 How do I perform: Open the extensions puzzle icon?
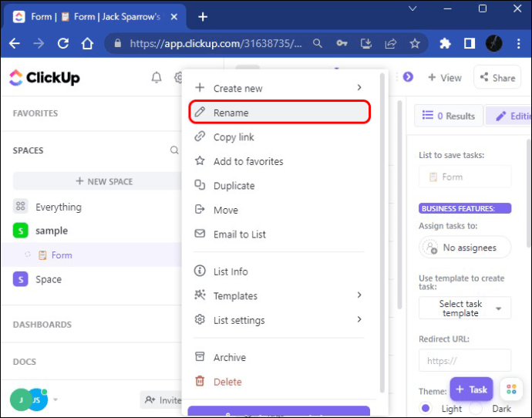tap(445, 43)
